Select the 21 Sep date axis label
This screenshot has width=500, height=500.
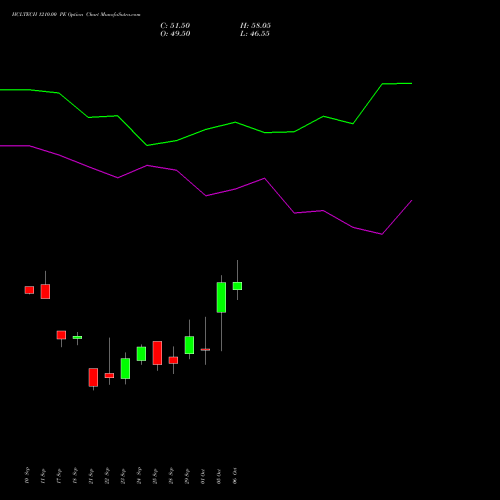[x=91, y=476]
